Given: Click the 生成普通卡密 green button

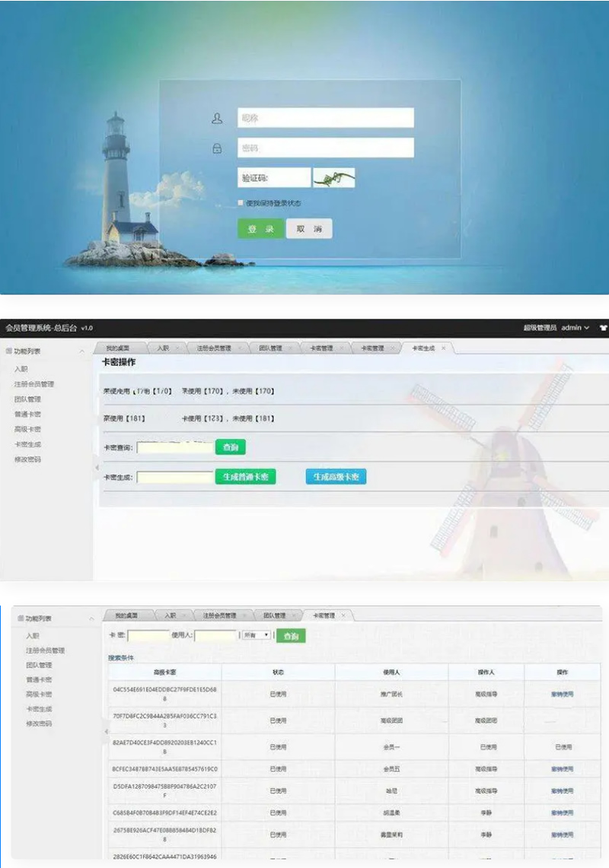Looking at the screenshot, I should coord(245,477).
